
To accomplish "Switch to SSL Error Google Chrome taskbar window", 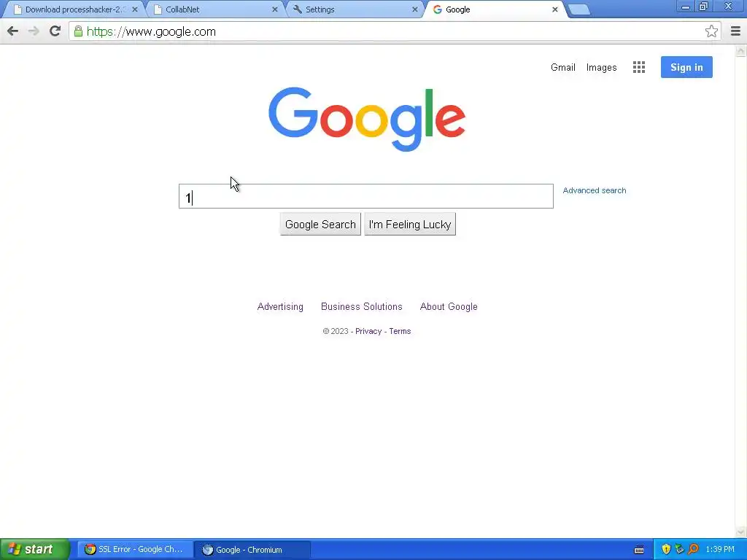I will pyautogui.click(x=135, y=549).
